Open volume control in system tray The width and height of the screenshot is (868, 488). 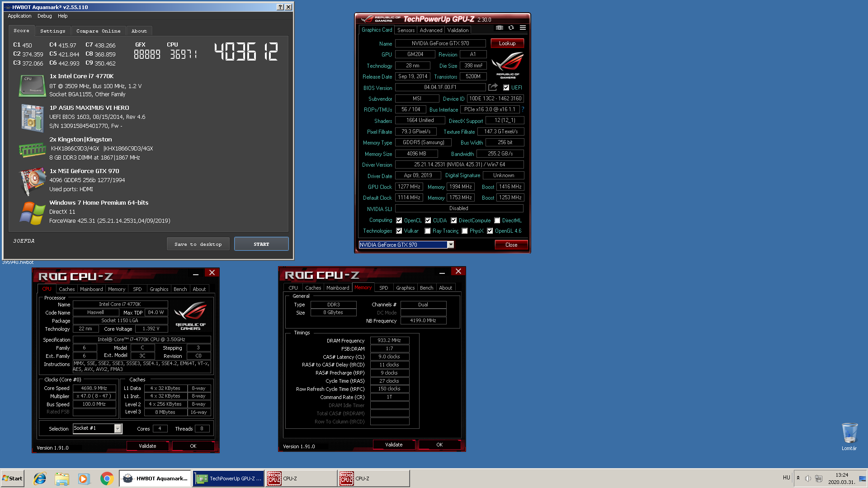[808, 479]
